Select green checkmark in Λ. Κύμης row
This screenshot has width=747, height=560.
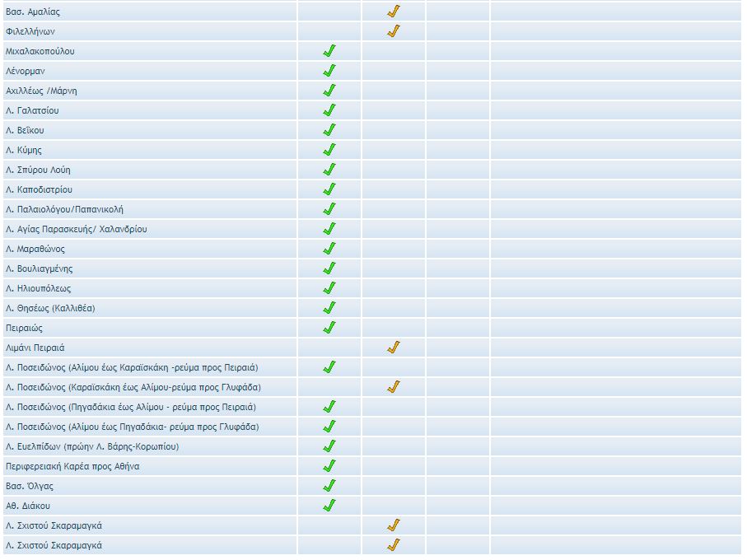(x=329, y=150)
